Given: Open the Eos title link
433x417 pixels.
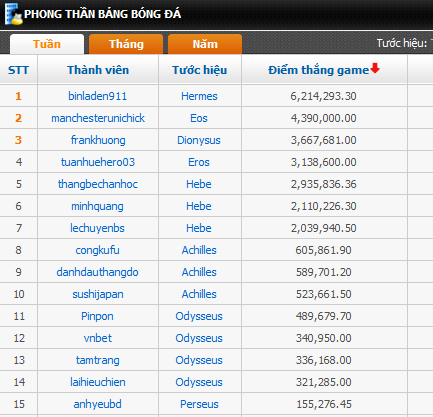Looking at the screenshot, I should (199, 118).
